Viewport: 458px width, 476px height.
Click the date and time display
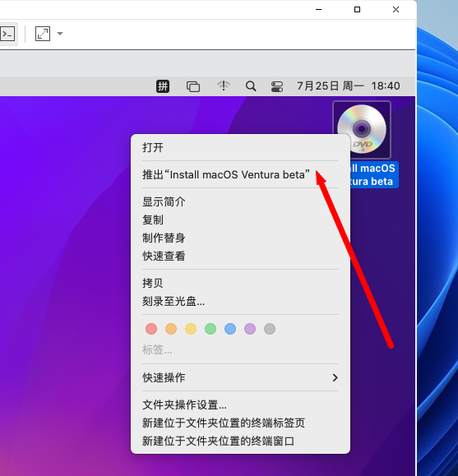click(349, 86)
